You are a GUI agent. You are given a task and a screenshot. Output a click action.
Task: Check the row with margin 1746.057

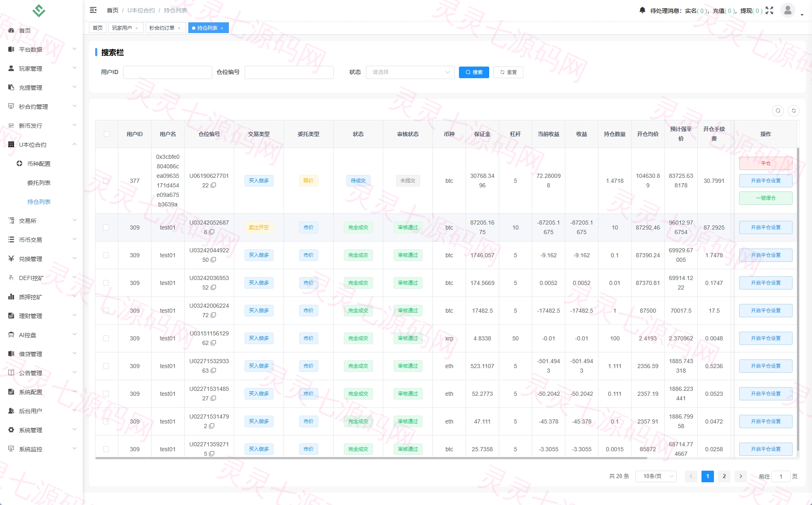click(106, 255)
